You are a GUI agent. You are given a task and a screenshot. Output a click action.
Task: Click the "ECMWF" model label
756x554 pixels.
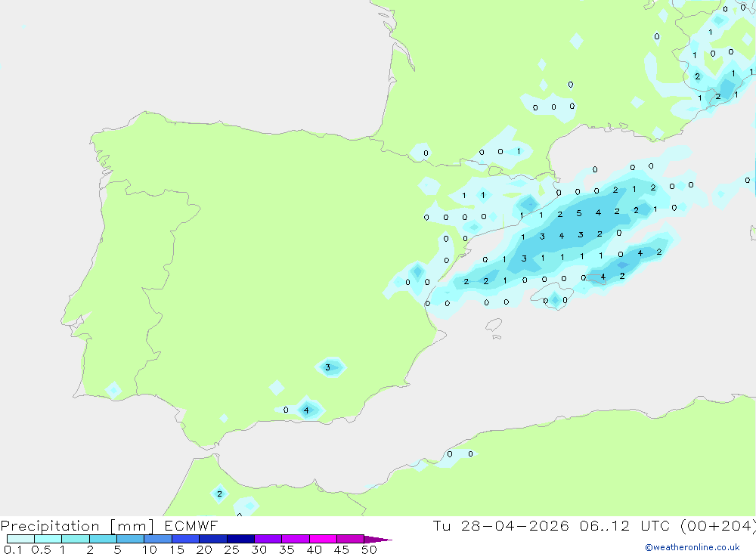pyautogui.click(x=191, y=526)
